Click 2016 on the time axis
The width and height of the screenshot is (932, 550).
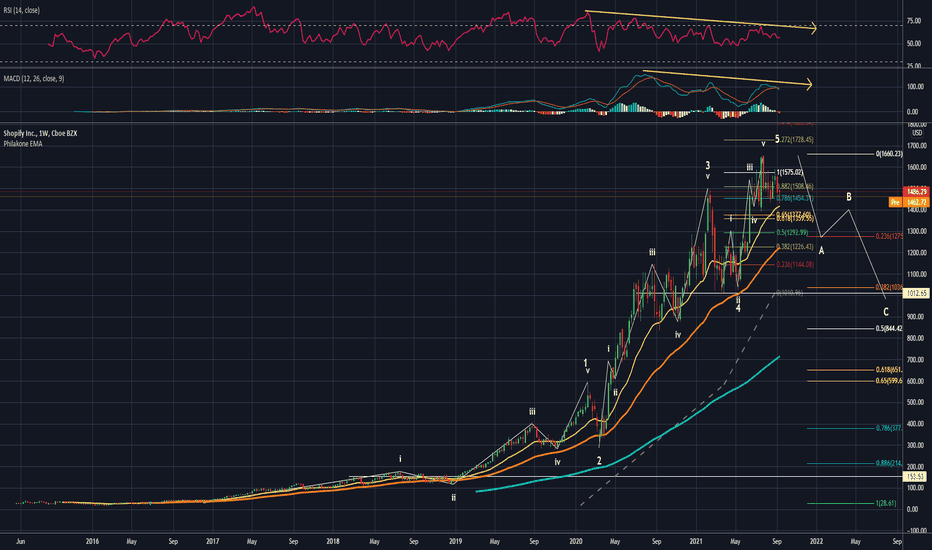click(x=92, y=541)
